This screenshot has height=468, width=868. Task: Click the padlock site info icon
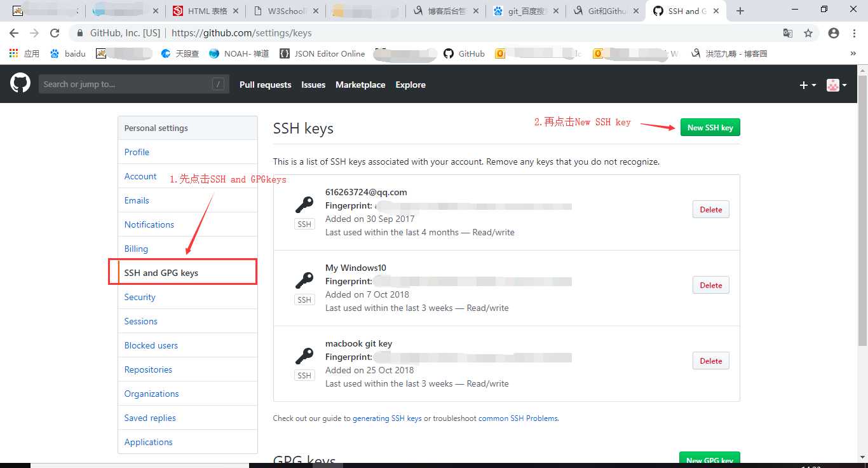tap(80, 33)
